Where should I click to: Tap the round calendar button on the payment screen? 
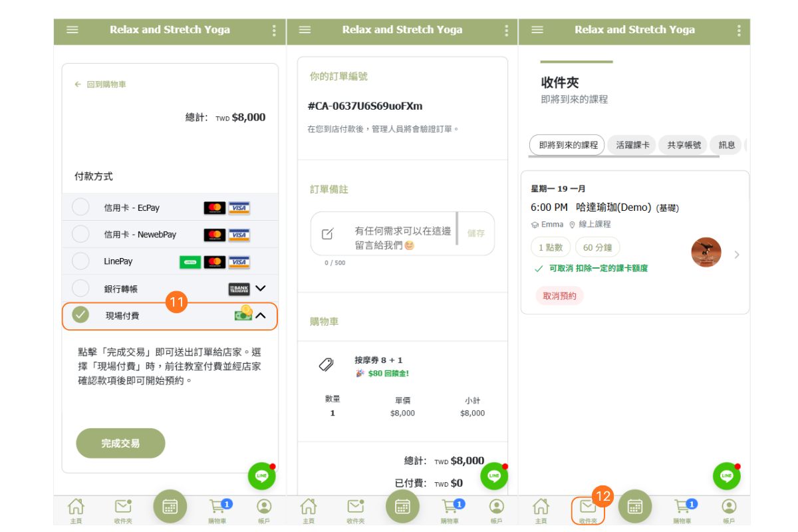click(170, 507)
